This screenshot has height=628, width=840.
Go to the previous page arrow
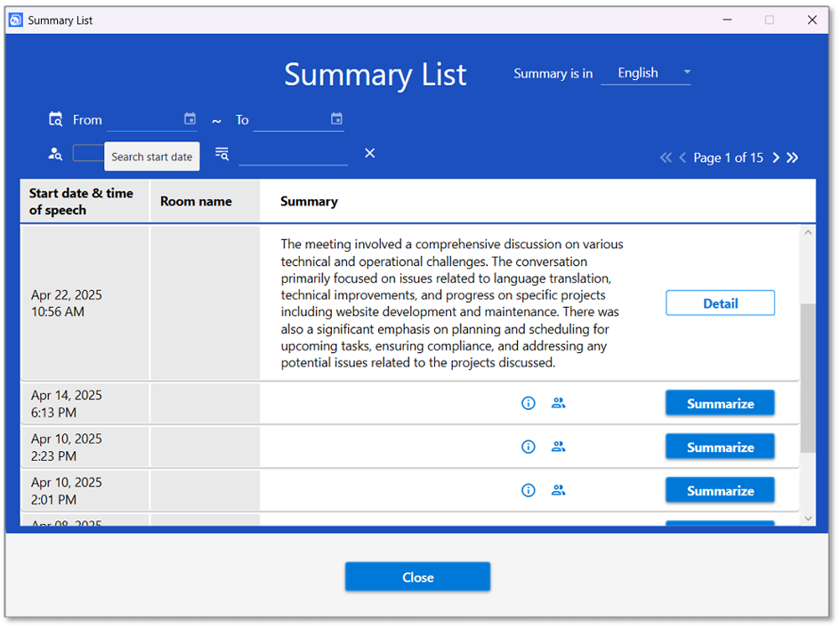(x=682, y=157)
